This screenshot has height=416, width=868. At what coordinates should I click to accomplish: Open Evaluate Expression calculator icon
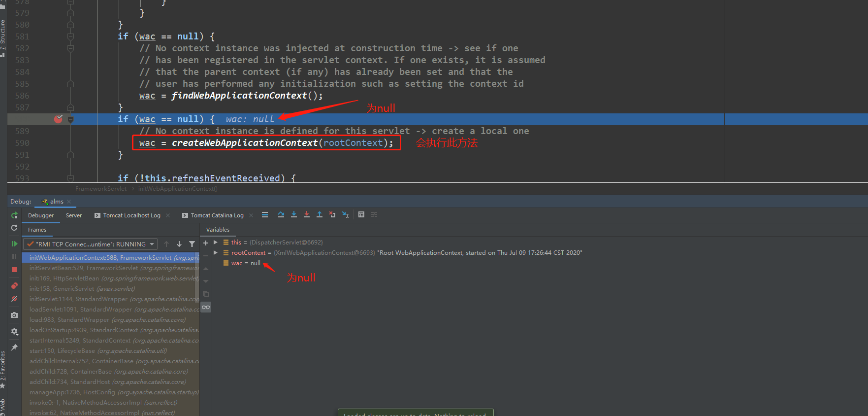pos(361,214)
